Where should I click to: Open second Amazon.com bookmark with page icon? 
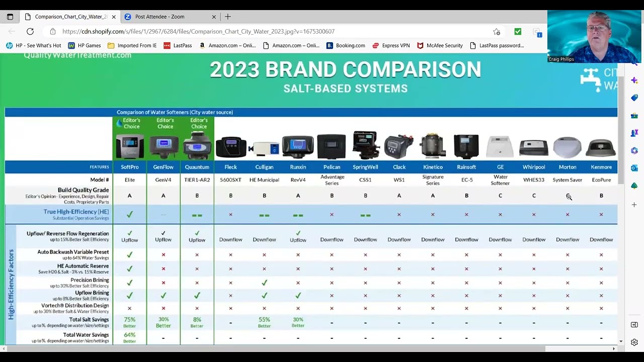coord(291,45)
